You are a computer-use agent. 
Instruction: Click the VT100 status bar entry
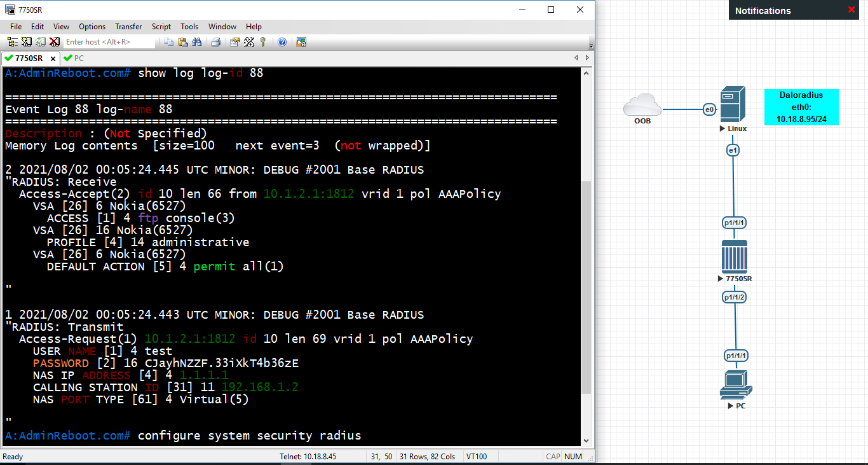click(477, 457)
